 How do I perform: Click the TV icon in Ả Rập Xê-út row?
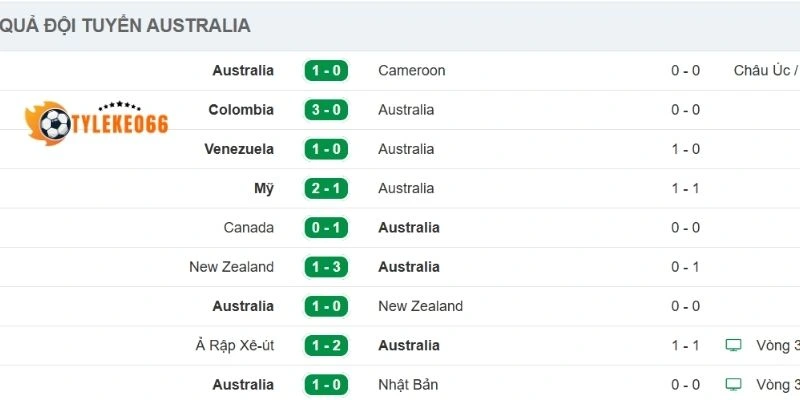click(x=734, y=345)
